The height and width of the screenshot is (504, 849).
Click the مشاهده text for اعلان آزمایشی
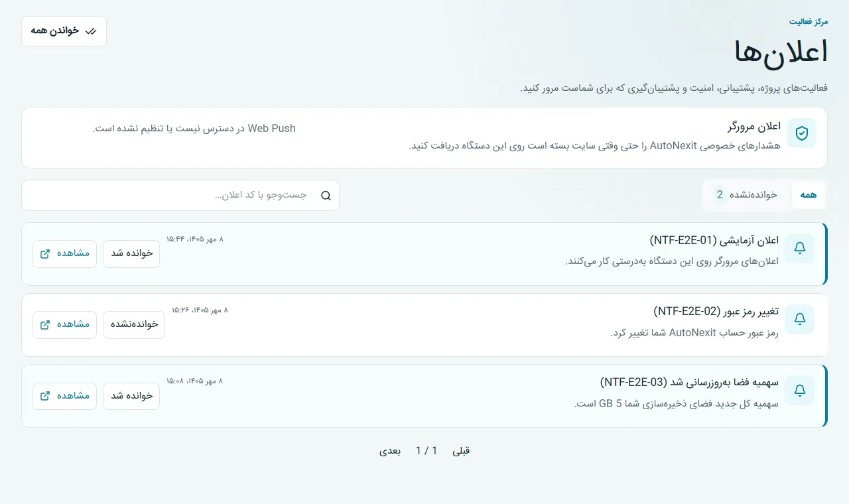pos(73,254)
